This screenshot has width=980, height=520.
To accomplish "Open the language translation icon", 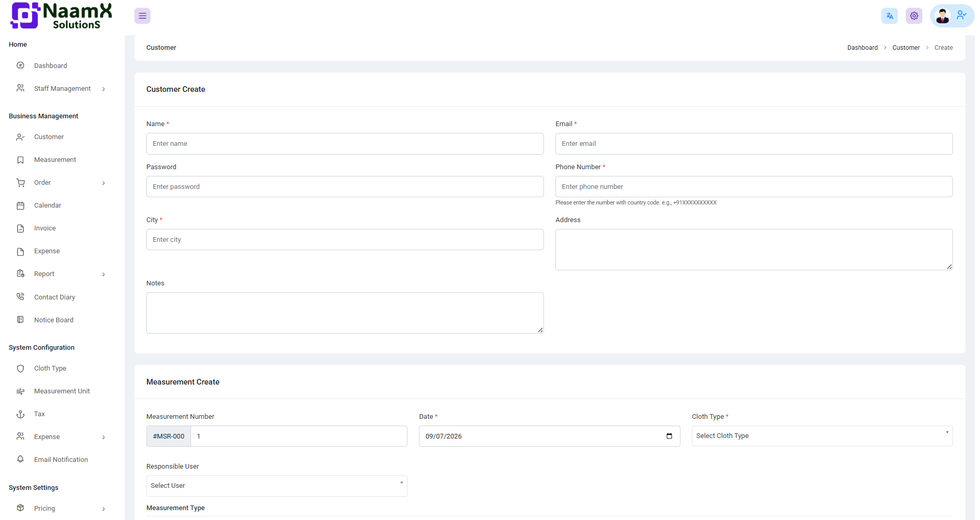I will [x=890, y=16].
